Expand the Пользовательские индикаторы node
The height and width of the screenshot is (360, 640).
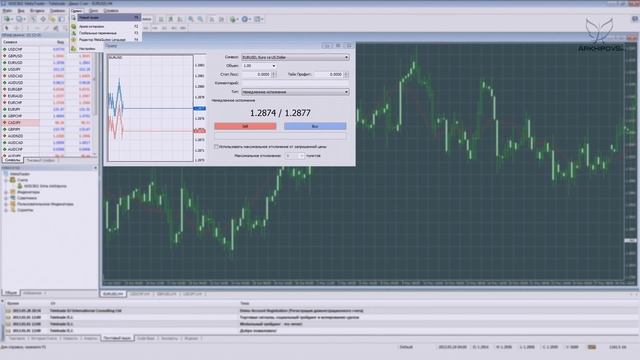(x=6, y=204)
